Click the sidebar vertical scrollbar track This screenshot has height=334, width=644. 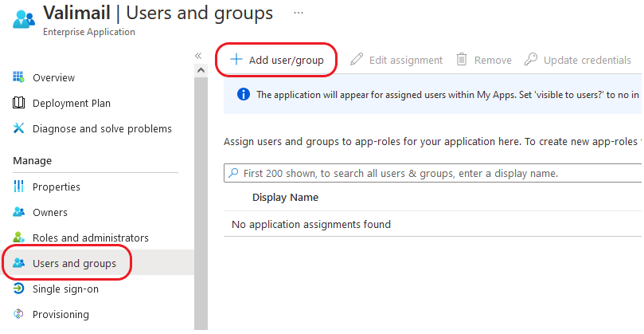click(x=201, y=203)
